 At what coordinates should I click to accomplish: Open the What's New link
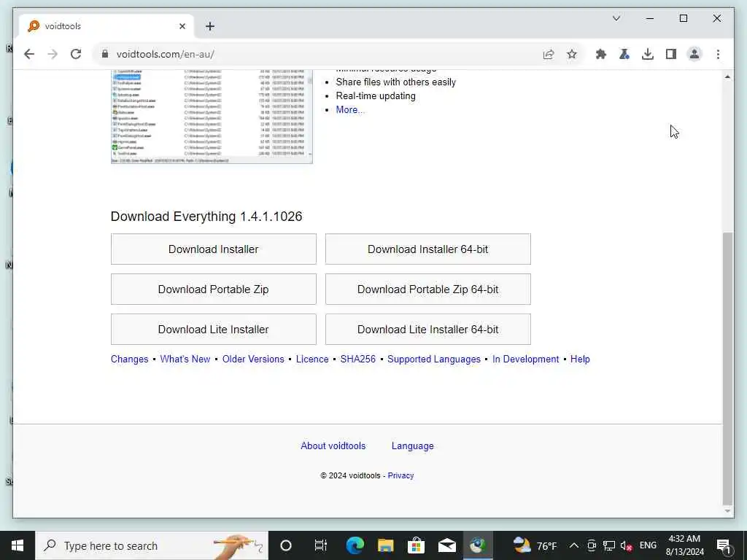point(185,359)
